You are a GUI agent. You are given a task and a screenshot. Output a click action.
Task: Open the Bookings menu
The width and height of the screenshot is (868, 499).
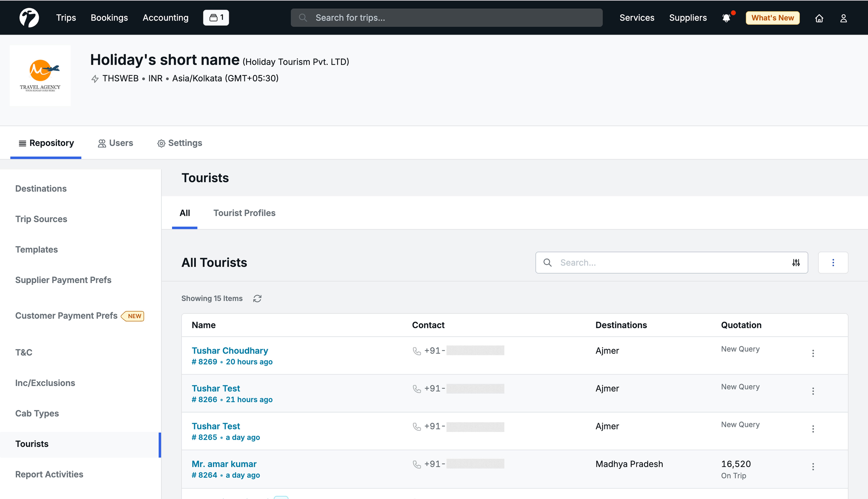pos(109,18)
